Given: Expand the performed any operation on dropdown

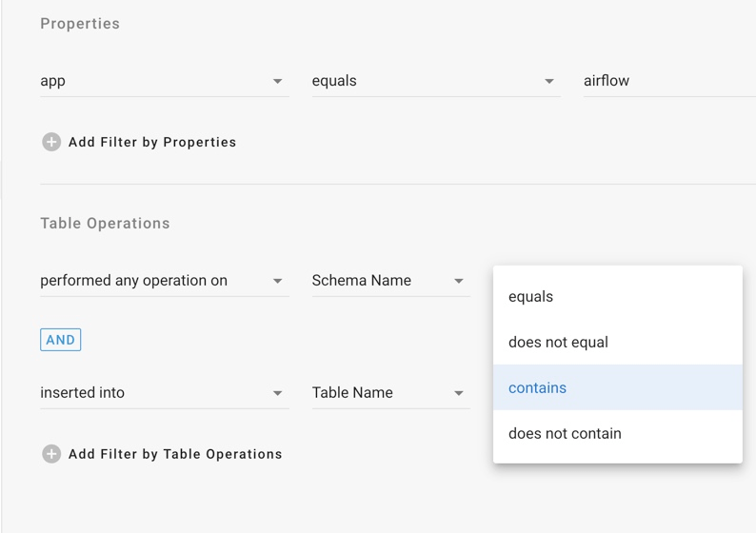Looking at the screenshot, I should (152, 281).
